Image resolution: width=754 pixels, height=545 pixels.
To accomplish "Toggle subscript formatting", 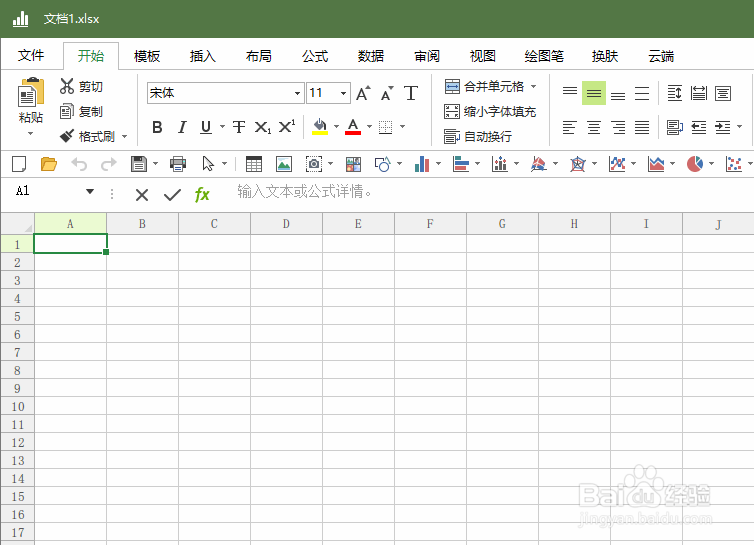I will click(x=263, y=127).
